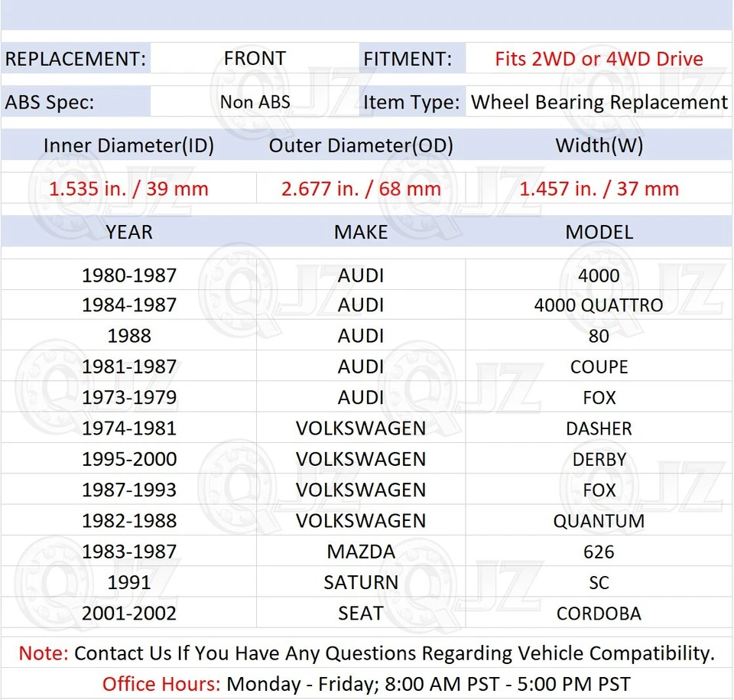Select the Inner Diameter(ID) header
This screenshot has height=700, width=734.
[x=128, y=145]
